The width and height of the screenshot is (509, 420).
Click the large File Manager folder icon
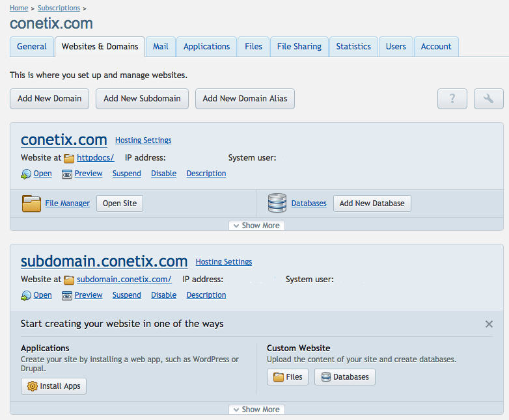pos(31,203)
